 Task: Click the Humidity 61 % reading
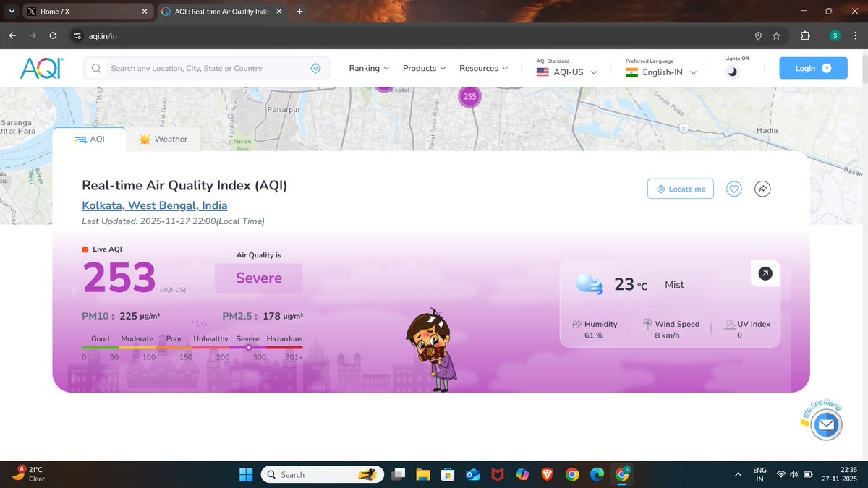pos(595,330)
